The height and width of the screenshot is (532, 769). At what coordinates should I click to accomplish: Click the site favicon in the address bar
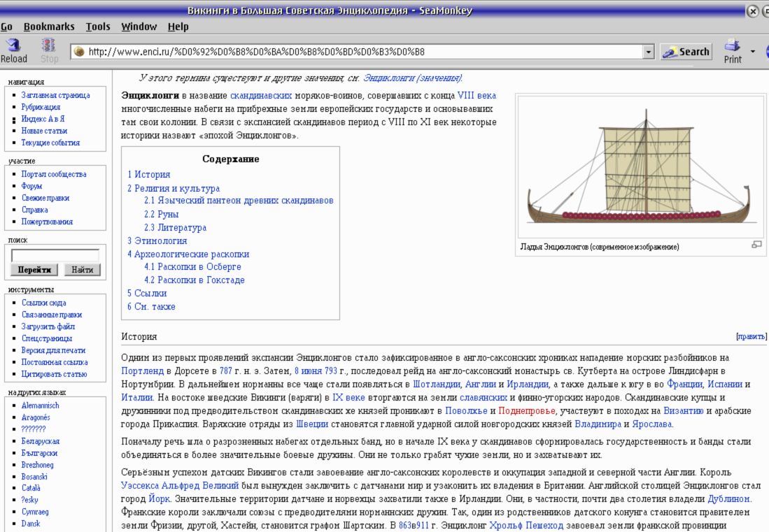point(79,52)
